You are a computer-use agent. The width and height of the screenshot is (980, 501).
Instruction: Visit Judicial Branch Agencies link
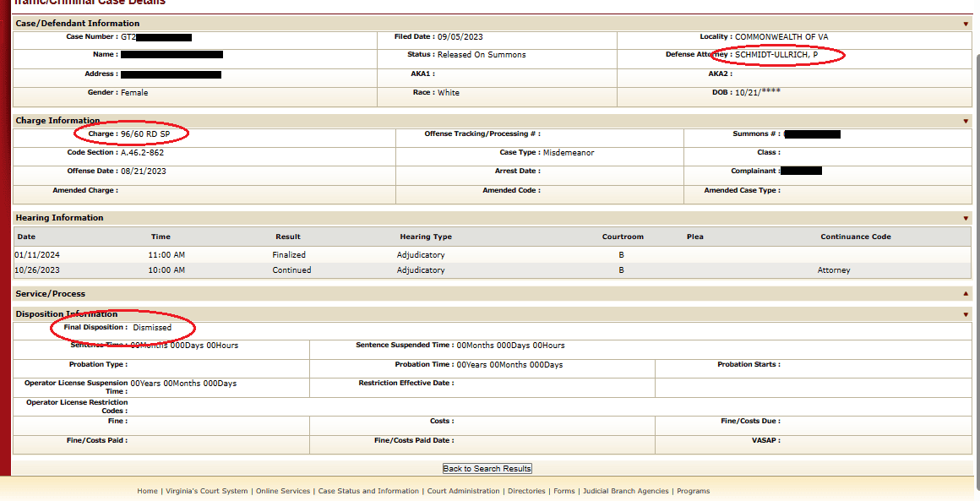click(x=625, y=491)
